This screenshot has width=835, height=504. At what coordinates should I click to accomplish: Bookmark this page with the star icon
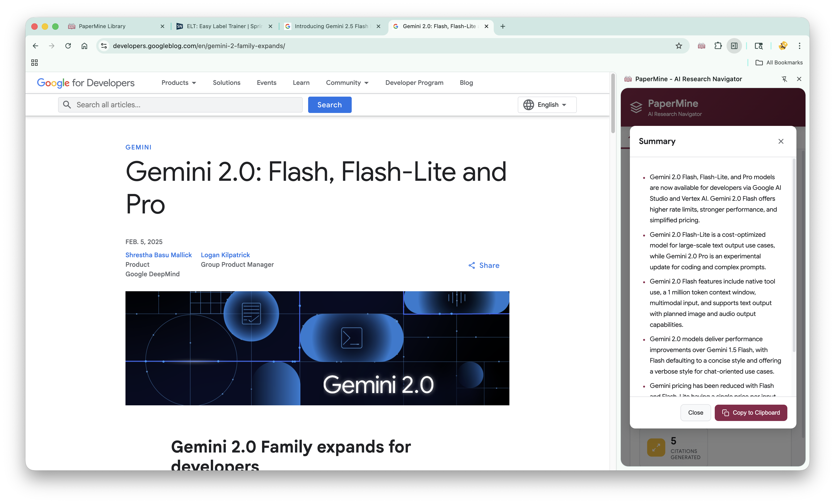point(678,46)
